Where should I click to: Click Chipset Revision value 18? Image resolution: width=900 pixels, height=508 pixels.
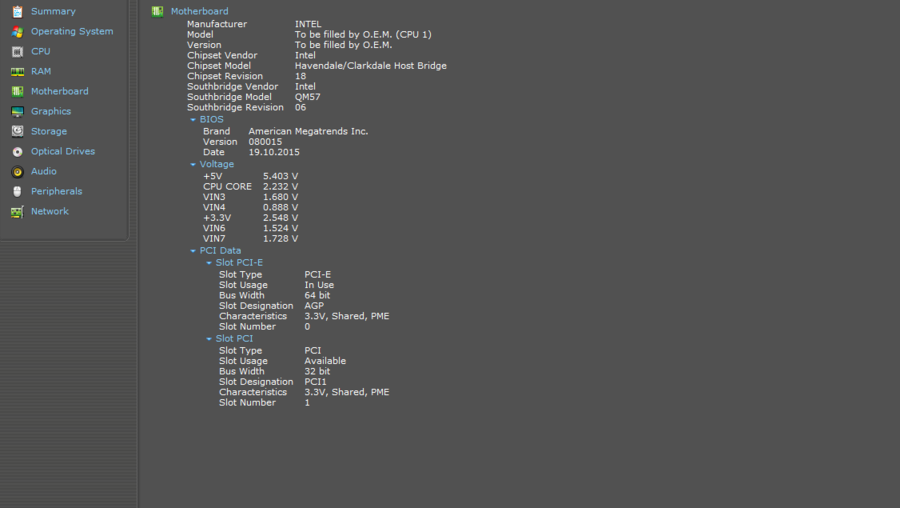click(300, 76)
